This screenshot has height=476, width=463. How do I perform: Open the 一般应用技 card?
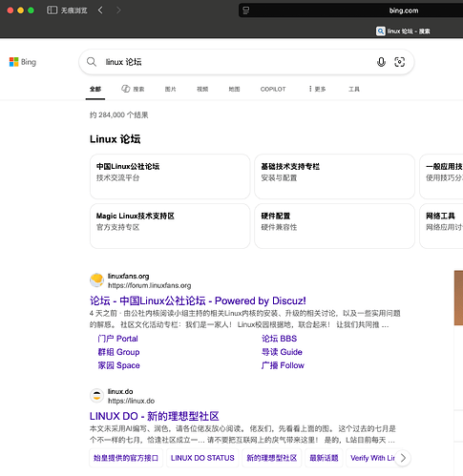[x=442, y=176]
